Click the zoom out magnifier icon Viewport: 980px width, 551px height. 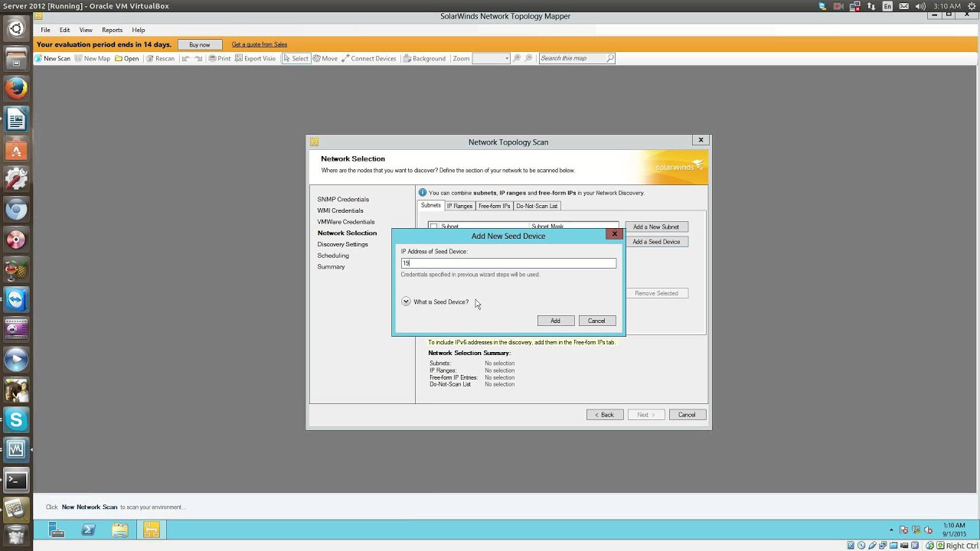(529, 58)
